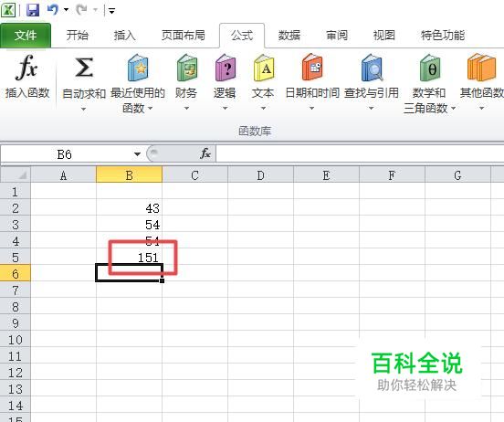The image size is (504, 422).
Task: Click the Select All corner button
Action: 16,174
